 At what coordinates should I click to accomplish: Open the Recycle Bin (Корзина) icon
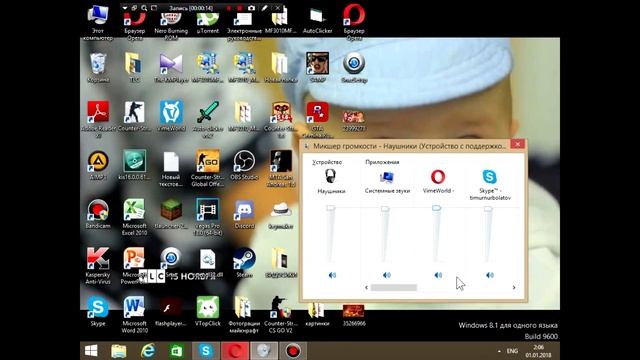(x=98, y=68)
